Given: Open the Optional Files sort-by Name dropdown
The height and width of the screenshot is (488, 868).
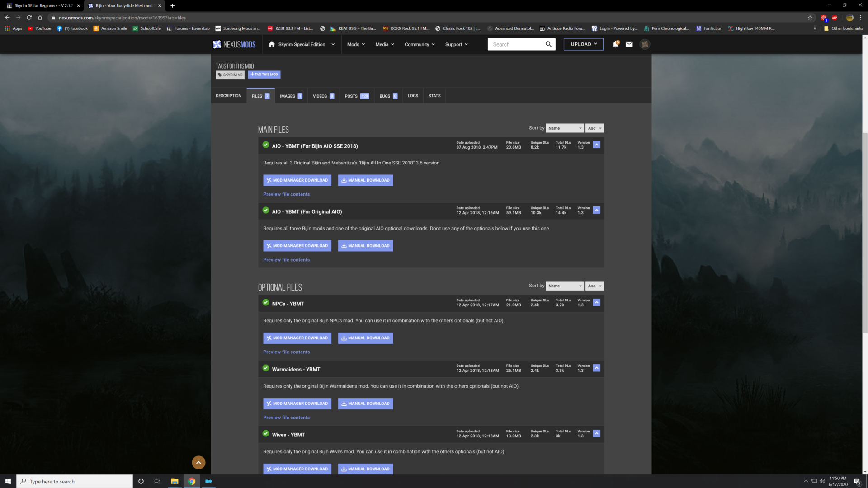Looking at the screenshot, I should 565,286.
